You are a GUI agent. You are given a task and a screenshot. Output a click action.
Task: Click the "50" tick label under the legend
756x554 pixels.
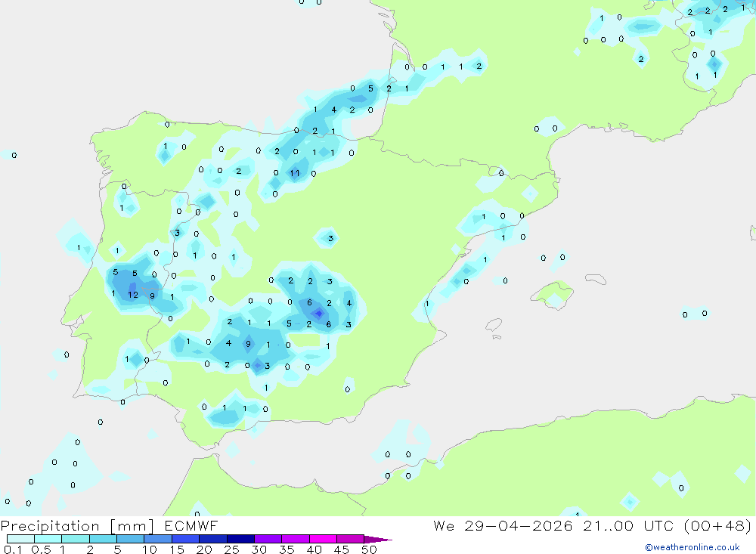click(369, 549)
